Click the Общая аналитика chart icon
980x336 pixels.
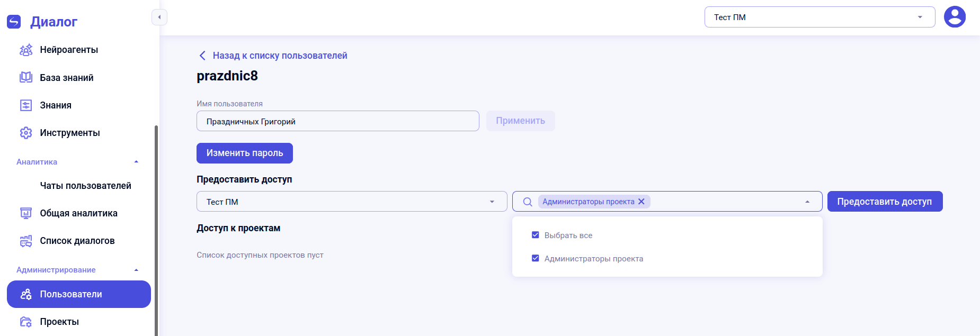pyautogui.click(x=26, y=213)
